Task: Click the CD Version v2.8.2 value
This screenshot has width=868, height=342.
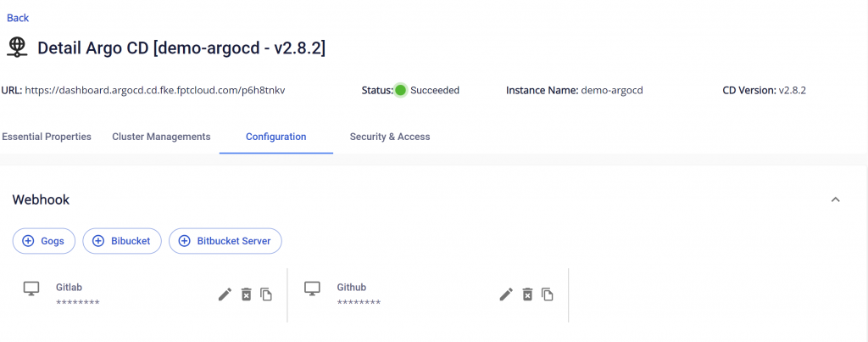Action: tap(793, 90)
